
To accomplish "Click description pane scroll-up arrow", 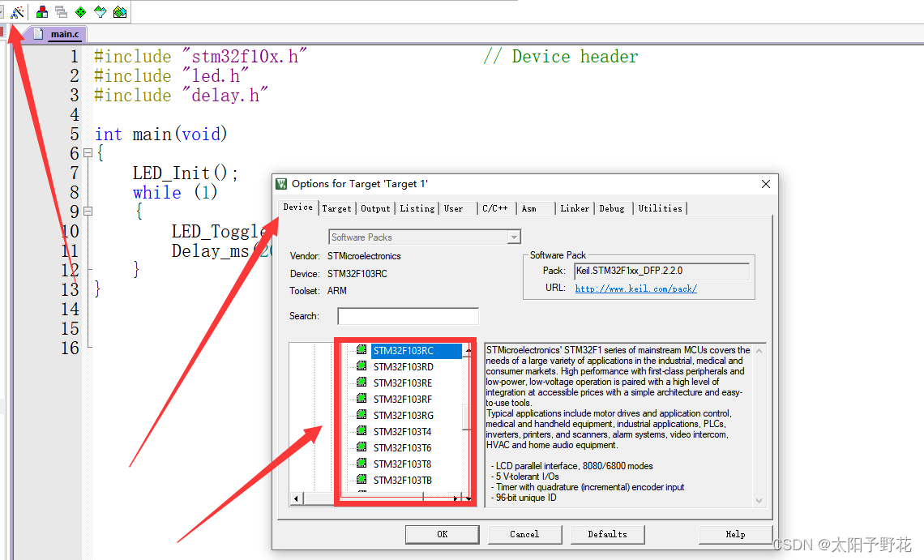I will click(759, 351).
